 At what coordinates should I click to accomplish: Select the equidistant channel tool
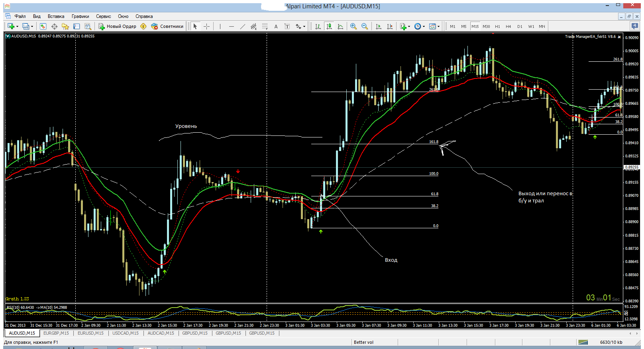tap(253, 26)
